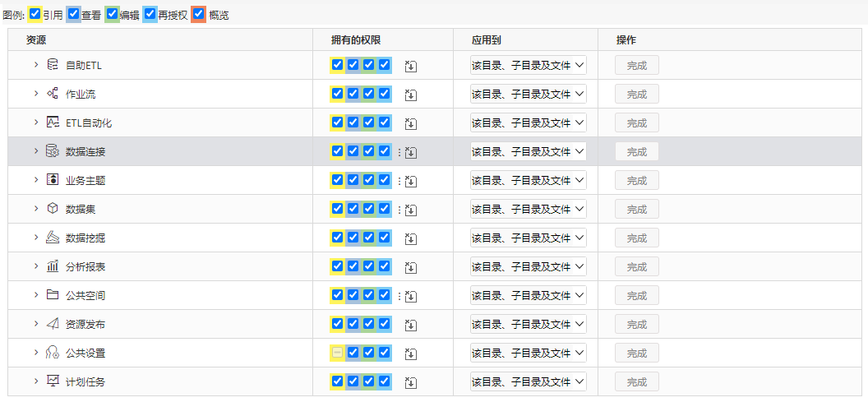Uncheck the 再授权 legend checkbox
Image resolution: width=868 pixels, height=402 pixels.
[150, 15]
